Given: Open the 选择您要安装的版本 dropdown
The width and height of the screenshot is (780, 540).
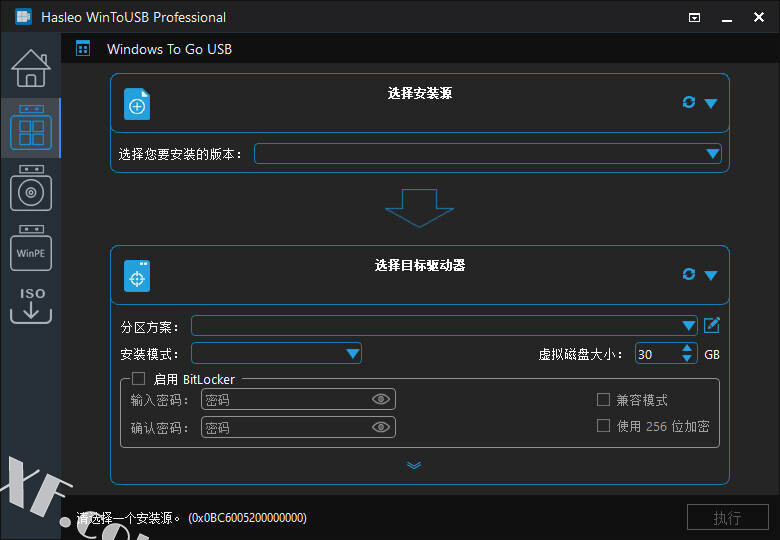Looking at the screenshot, I should (x=712, y=154).
